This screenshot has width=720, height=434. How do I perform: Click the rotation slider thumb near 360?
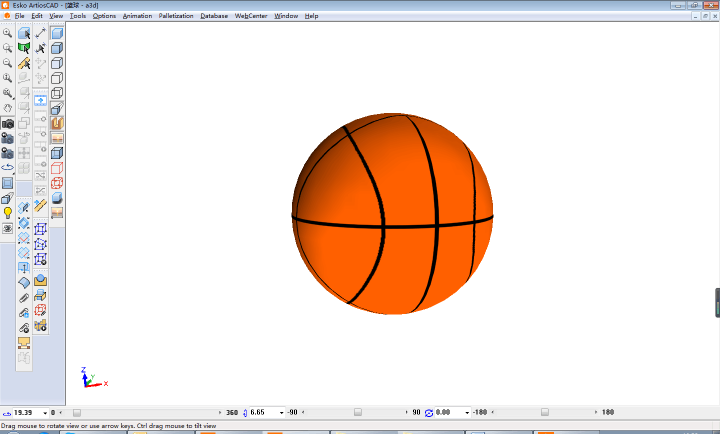coord(77,412)
